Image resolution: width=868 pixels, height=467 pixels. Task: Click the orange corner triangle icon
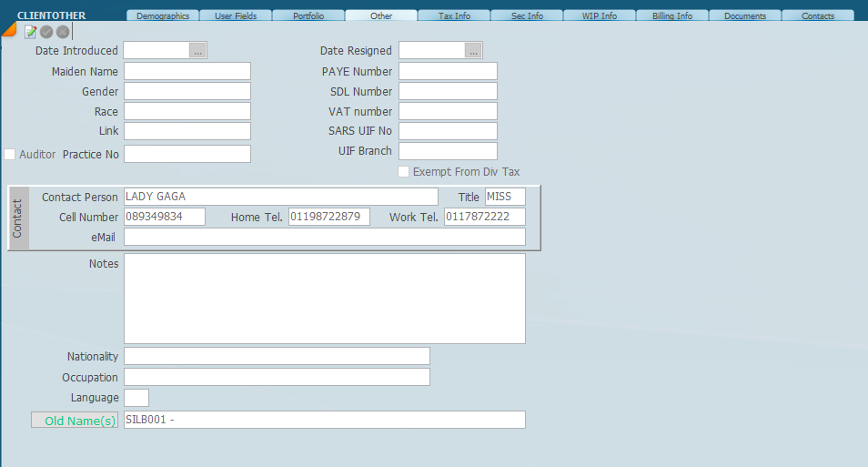coord(8,29)
